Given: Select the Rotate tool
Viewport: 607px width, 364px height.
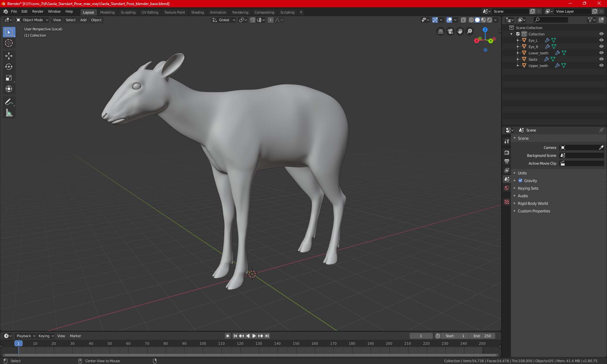Looking at the screenshot, I should coord(9,67).
